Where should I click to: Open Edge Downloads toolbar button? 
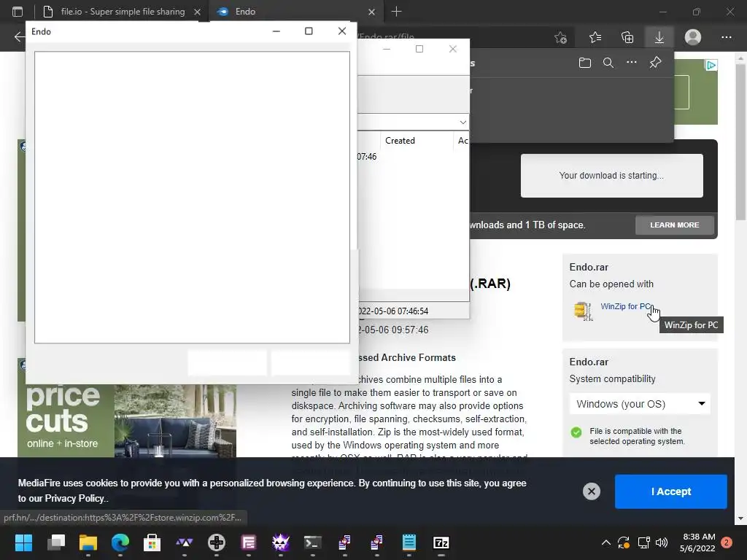point(659,37)
